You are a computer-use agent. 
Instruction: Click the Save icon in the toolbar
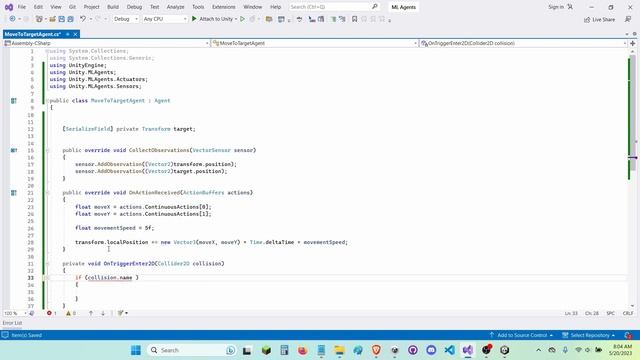[x=62, y=19]
